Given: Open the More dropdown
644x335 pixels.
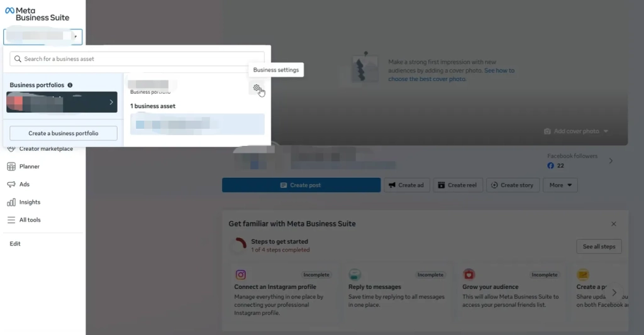Looking at the screenshot, I should click(x=560, y=185).
